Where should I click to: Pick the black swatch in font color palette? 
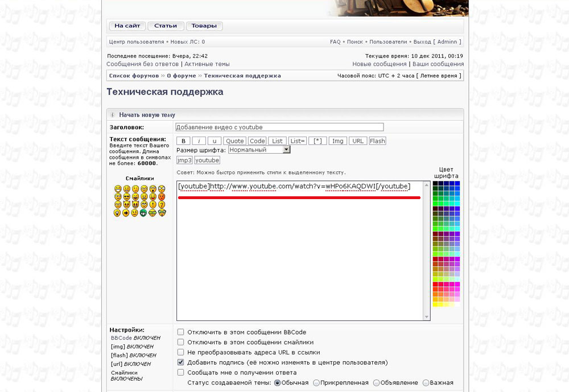pos(435,184)
